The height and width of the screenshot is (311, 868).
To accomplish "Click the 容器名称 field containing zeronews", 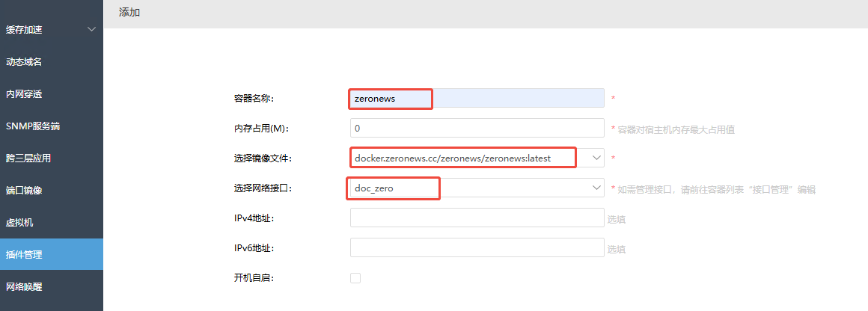I will point(477,98).
